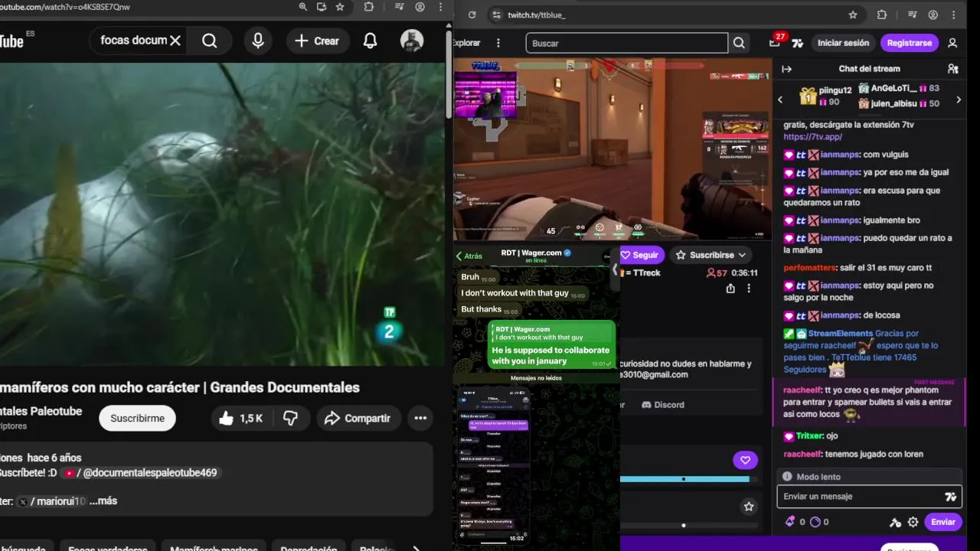Open the Discord link in Twitch panel
This screenshot has width=980, height=551.
663,405
